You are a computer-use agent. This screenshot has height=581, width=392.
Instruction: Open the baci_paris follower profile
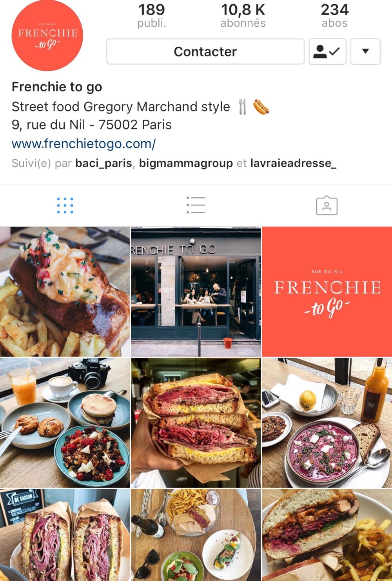click(x=103, y=163)
